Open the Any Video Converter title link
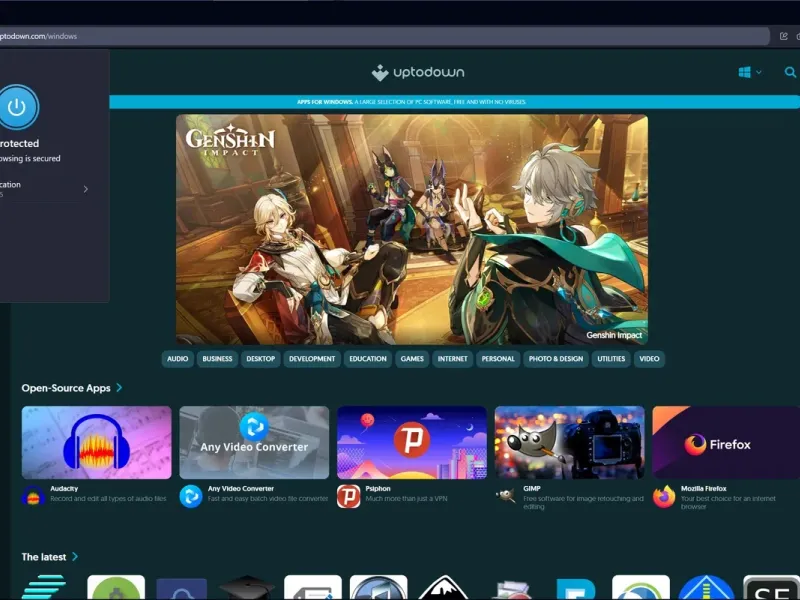This screenshot has height=600, width=800. [241, 489]
